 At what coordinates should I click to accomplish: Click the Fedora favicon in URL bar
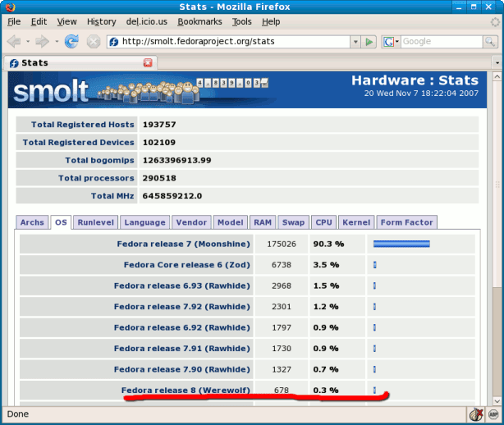coord(114,42)
